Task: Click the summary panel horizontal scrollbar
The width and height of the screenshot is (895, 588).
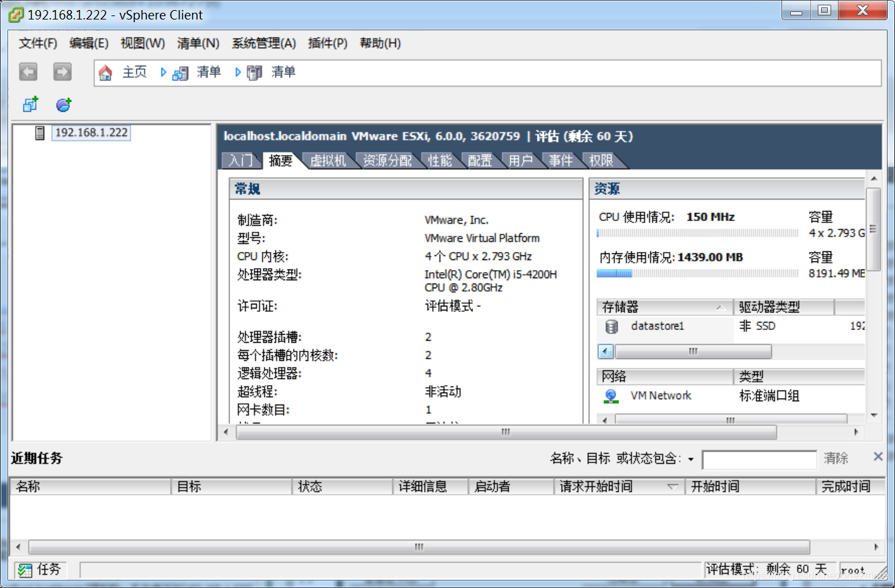Action: tap(506, 432)
